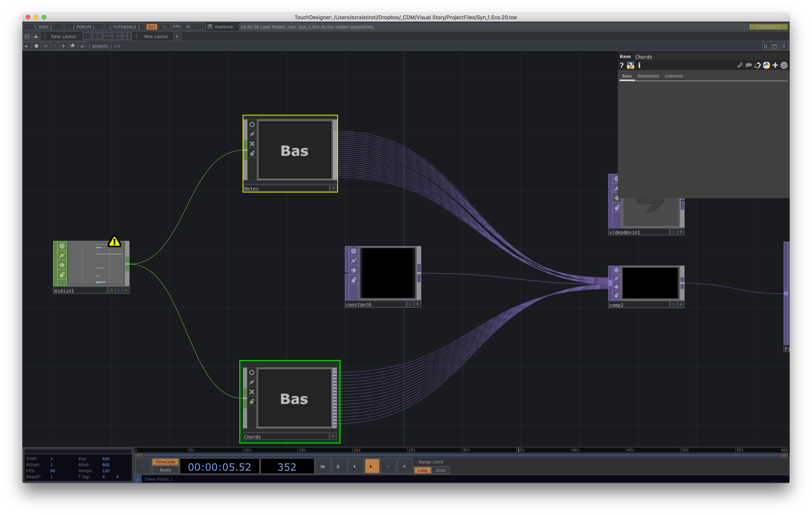Click the add operator plus icon

click(63, 46)
